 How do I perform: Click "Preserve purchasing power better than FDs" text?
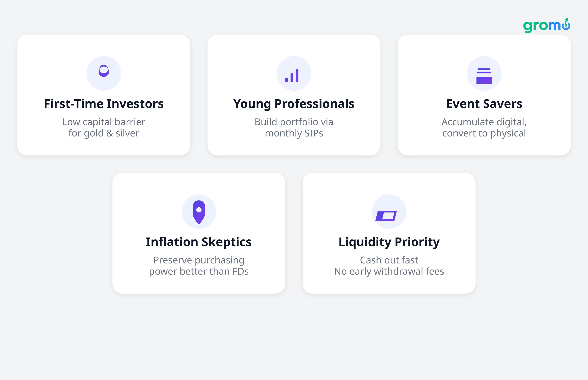pos(199,266)
